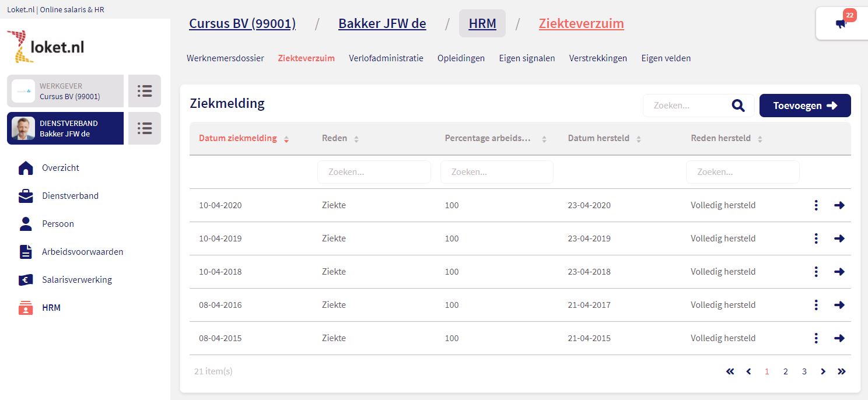Go to page 2 of the table

(x=786, y=371)
